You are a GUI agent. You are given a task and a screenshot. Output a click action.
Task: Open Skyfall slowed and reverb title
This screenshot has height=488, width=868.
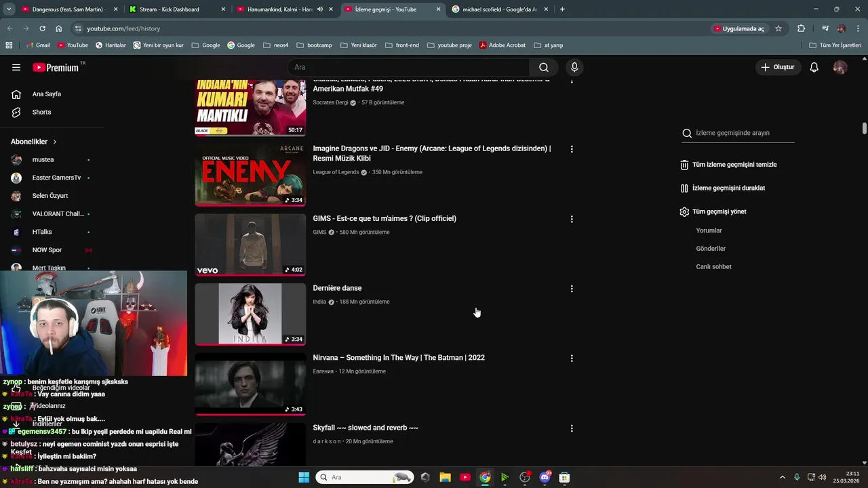tap(366, 428)
